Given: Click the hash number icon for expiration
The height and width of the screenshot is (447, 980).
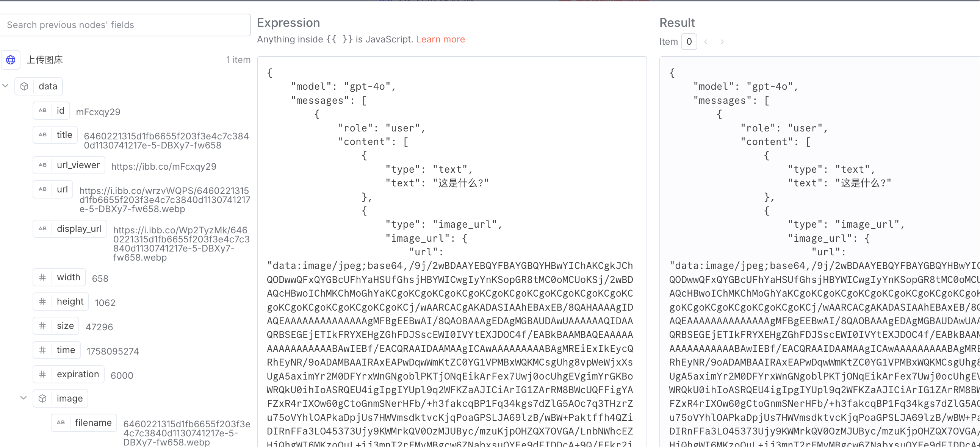Looking at the screenshot, I should click(42, 374).
